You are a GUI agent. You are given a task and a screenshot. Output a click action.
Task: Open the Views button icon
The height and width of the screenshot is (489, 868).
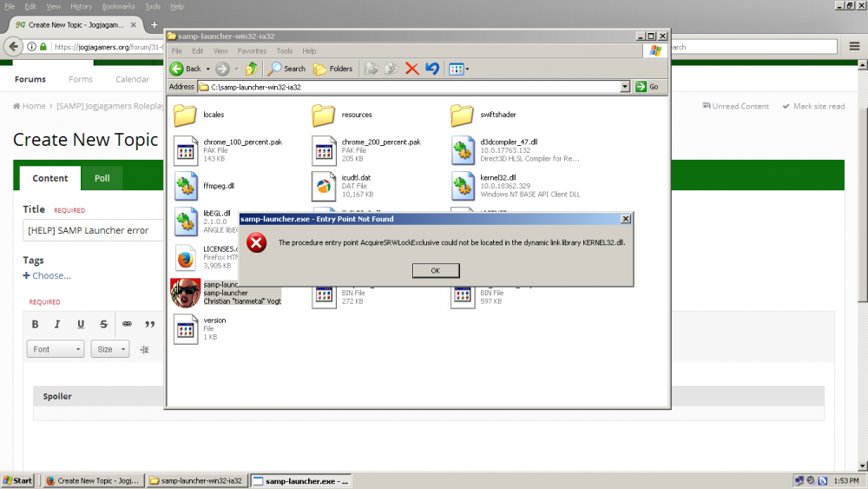tap(457, 69)
